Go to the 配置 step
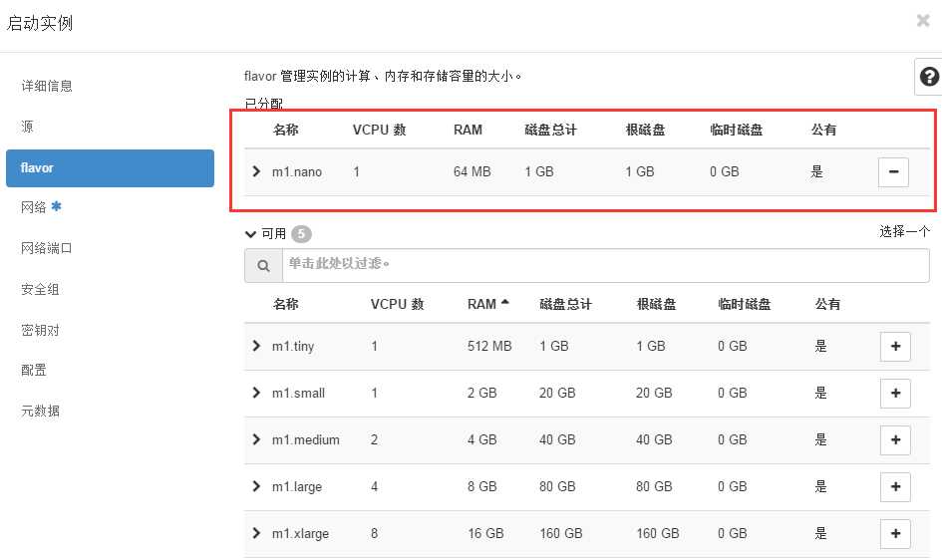 click(x=34, y=371)
